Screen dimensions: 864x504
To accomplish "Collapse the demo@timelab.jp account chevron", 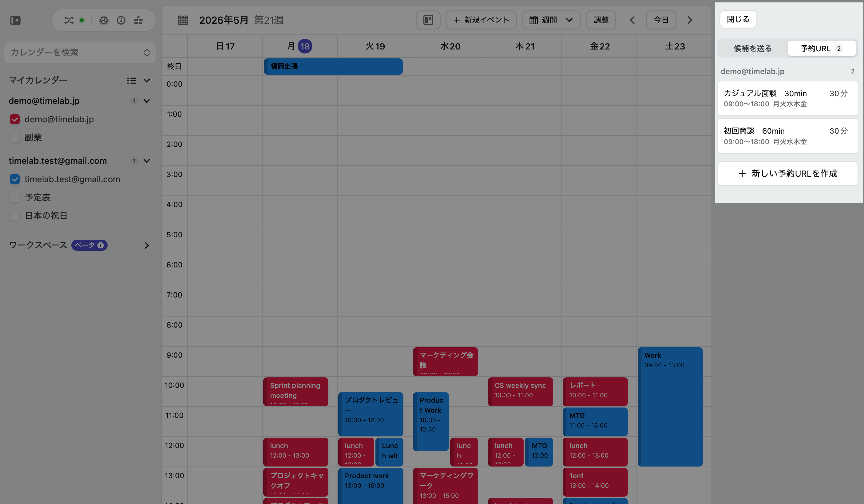I will click(147, 101).
